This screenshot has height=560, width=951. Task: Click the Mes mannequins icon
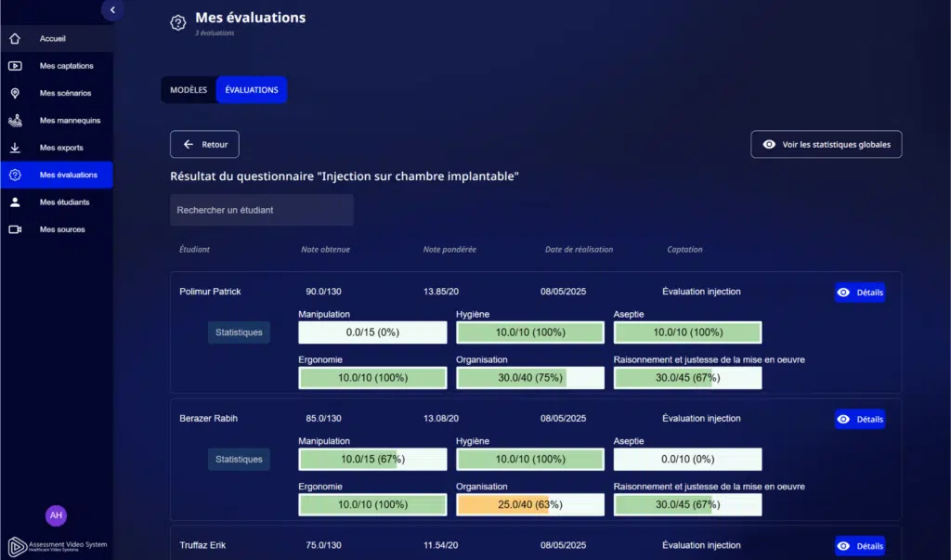pos(15,120)
